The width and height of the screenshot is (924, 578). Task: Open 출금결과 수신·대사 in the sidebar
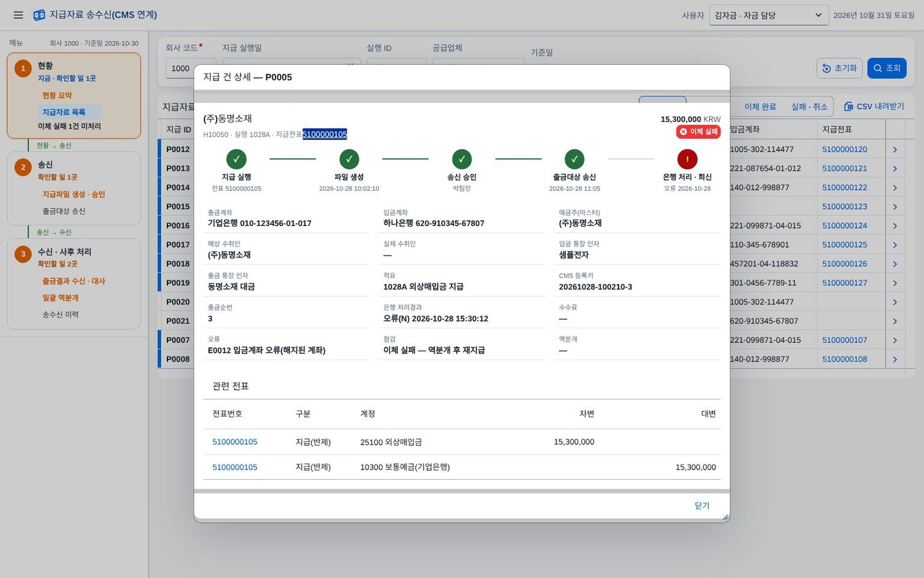(x=74, y=281)
